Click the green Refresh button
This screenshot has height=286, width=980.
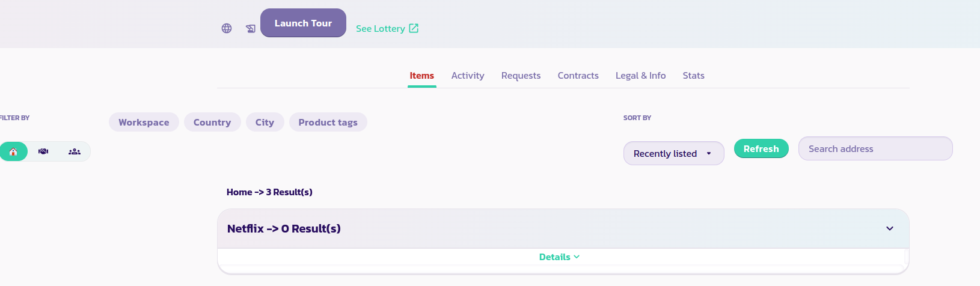tap(761, 148)
